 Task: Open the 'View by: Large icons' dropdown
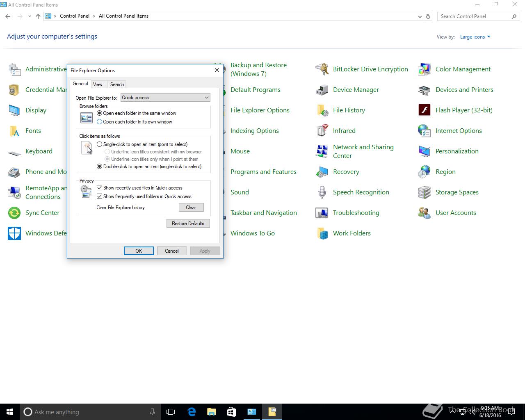click(475, 37)
